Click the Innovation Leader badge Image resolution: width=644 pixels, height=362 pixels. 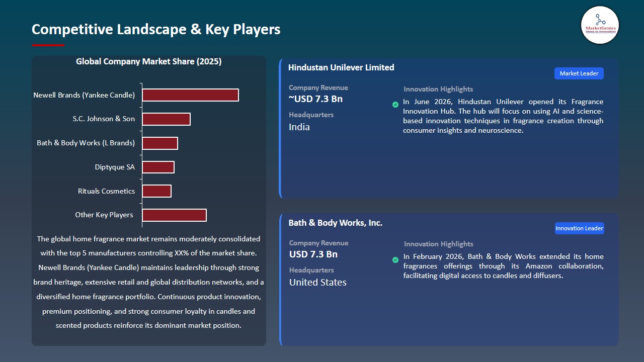(x=579, y=228)
